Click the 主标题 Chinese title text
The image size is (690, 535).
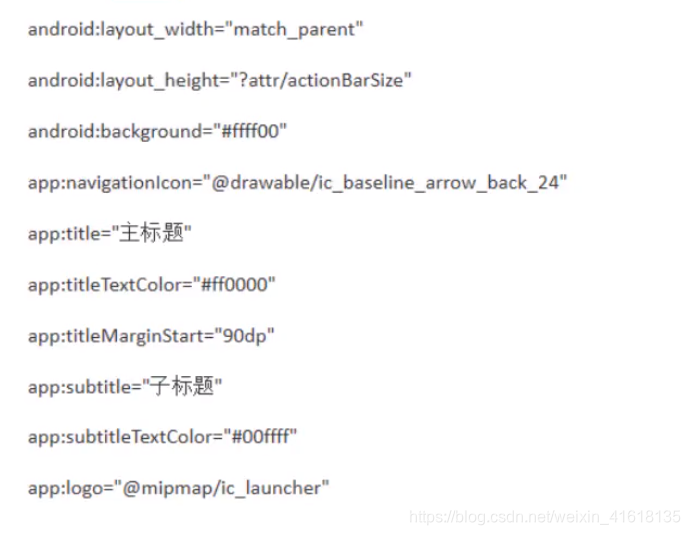(152, 233)
